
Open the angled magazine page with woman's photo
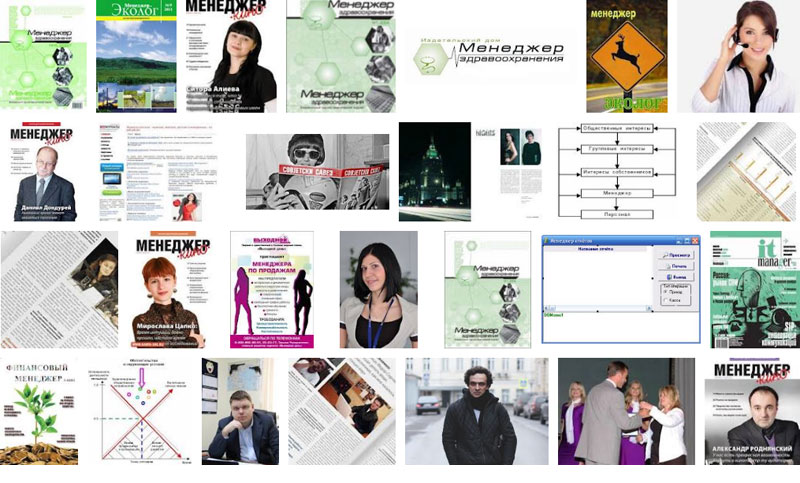pyautogui.click(x=59, y=290)
